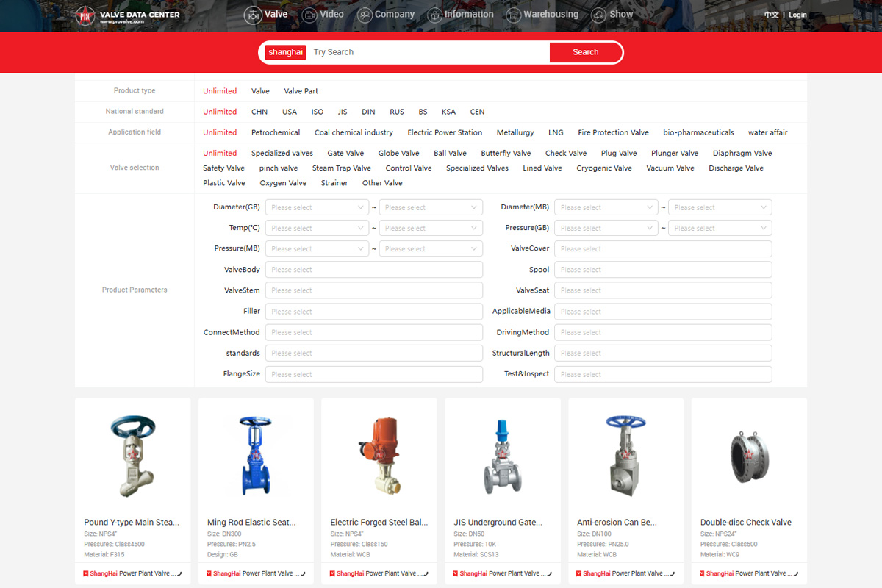Viewport: 882px width, 588px height.
Task: Click the Login link
Action: point(797,15)
